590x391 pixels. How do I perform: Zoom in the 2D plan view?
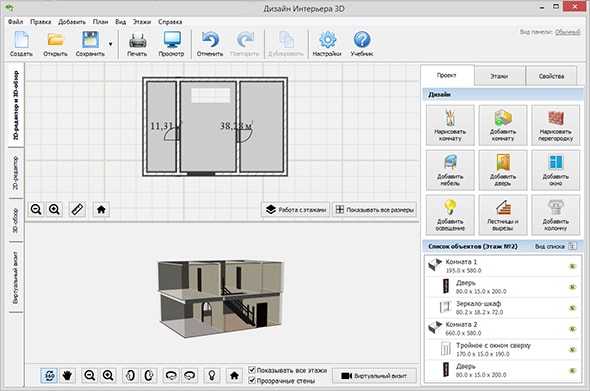click(55, 210)
